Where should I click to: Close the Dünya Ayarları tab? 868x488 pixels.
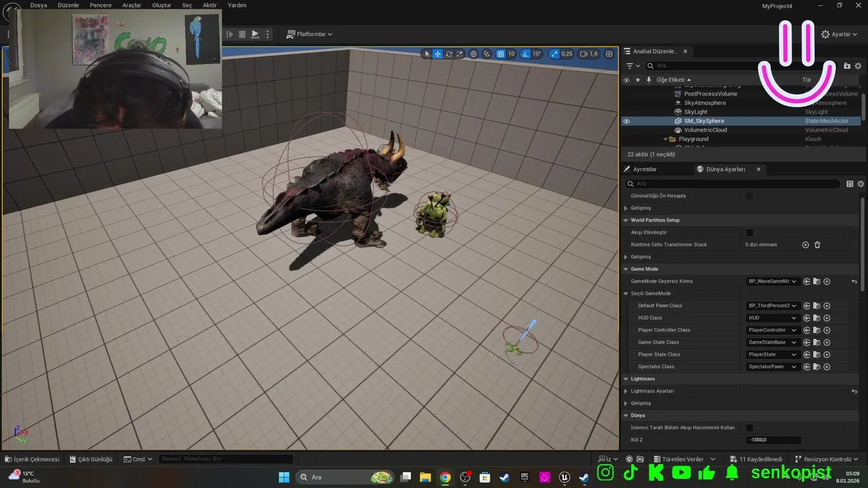pos(758,169)
